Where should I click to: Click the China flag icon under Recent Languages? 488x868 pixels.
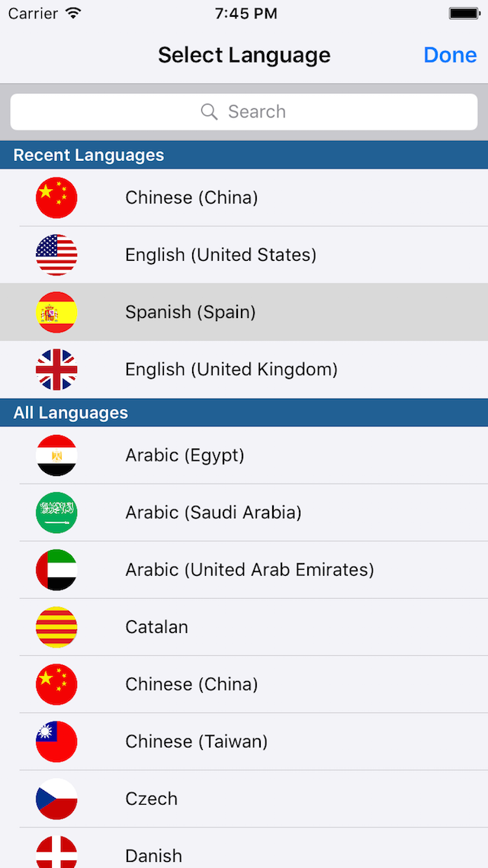(x=56, y=198)
